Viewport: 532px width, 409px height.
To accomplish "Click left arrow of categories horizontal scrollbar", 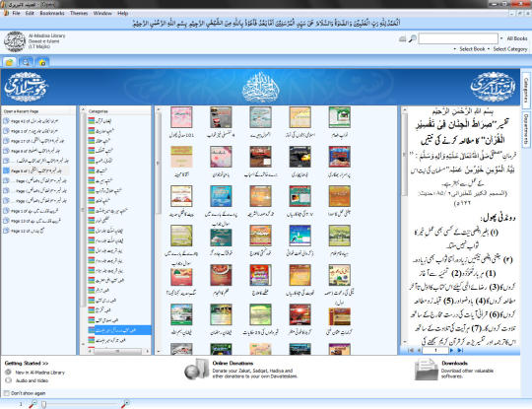I will [x=90, y=351].
